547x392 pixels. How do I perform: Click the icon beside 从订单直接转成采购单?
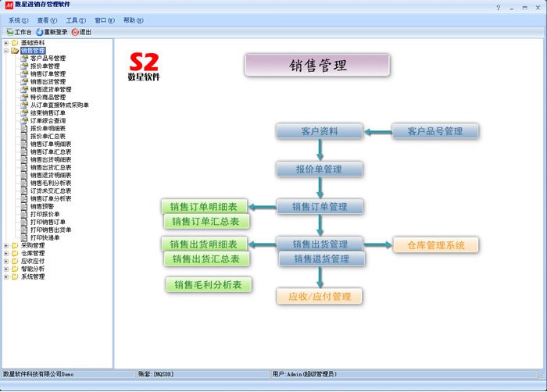coord(24,105)
